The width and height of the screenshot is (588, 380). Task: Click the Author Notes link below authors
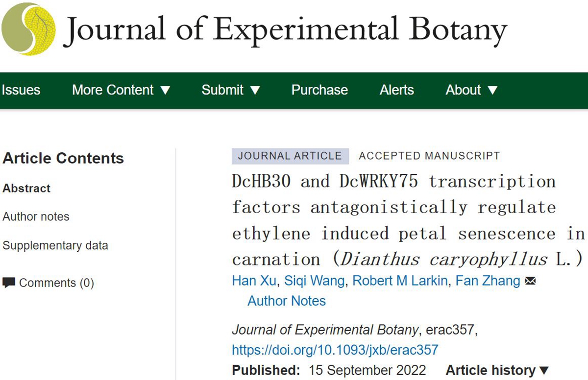coord(286,301)
